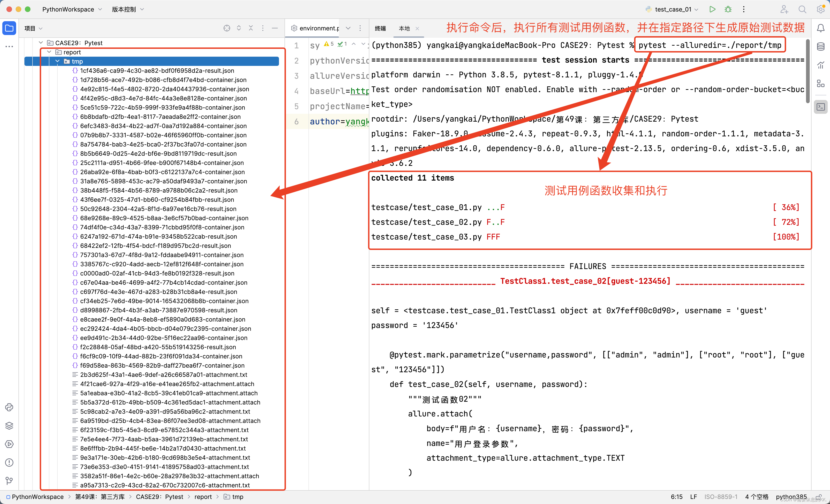Go to previous highlighted problem arrow

(354, 44)
